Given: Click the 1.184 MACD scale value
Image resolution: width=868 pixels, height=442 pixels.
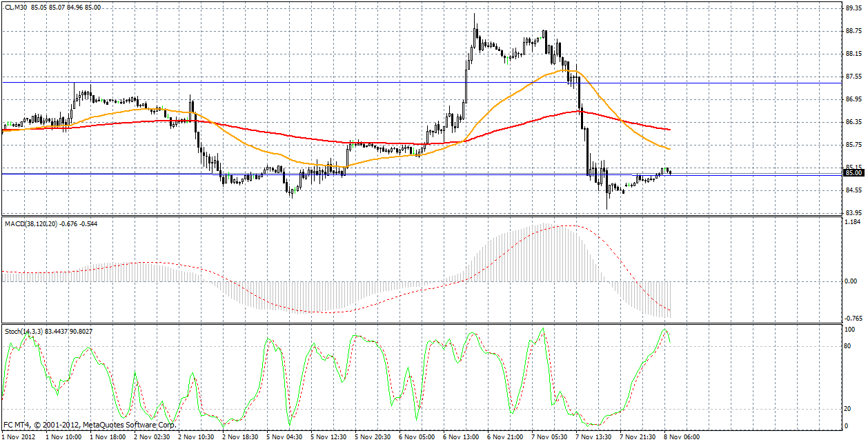Looking at the screenshot, I should click(x=854, y=222).
